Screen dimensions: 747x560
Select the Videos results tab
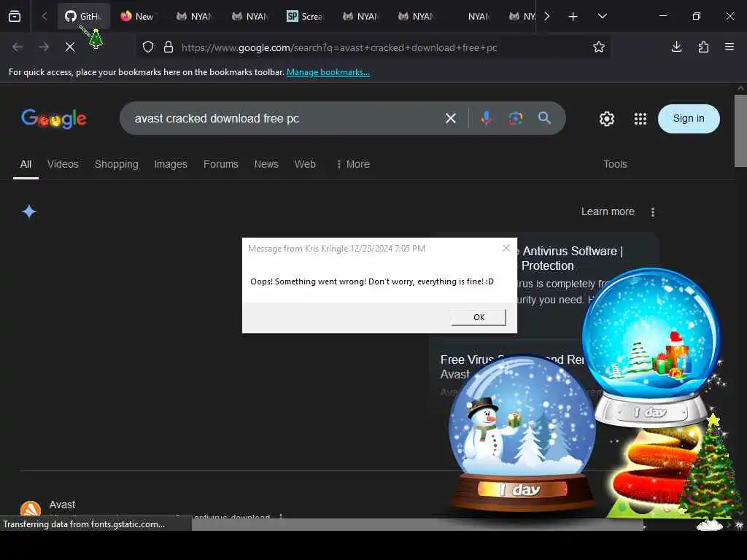coord(63,164)
